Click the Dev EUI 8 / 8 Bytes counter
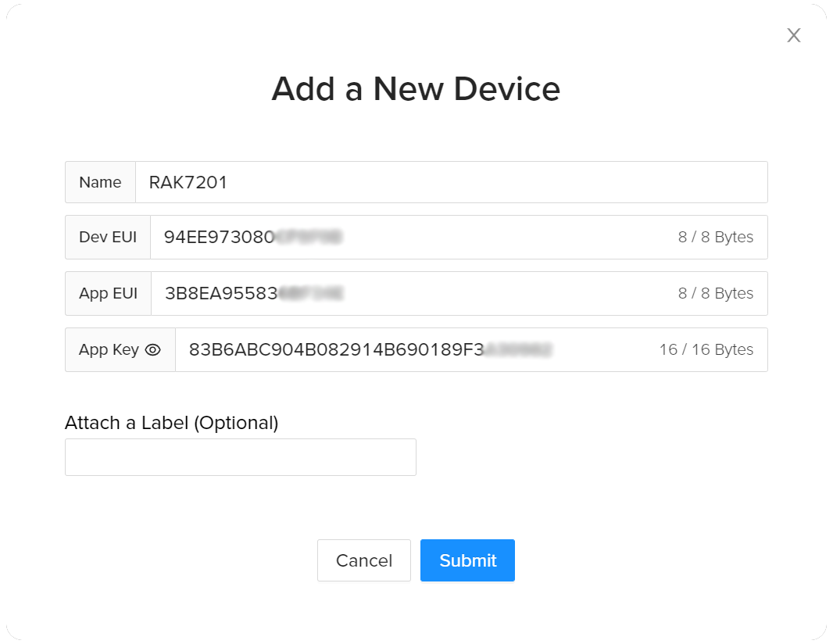This screenshot has height=644, width=833. 715,238
